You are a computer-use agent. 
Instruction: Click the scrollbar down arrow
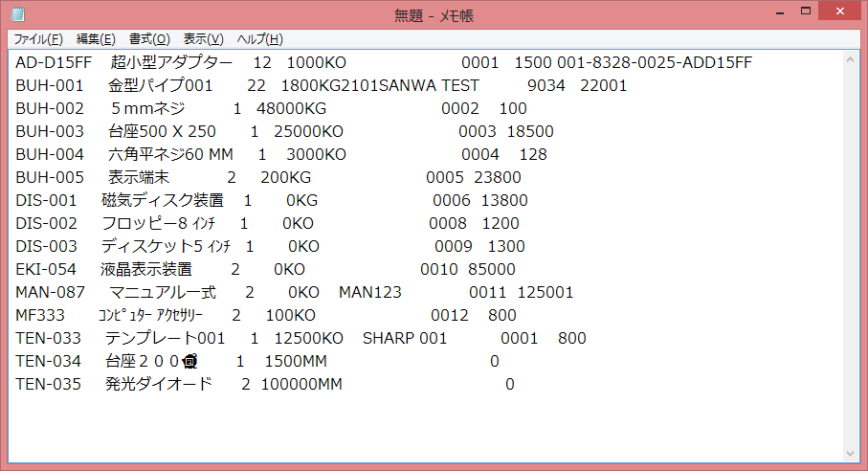click(853, 452)
